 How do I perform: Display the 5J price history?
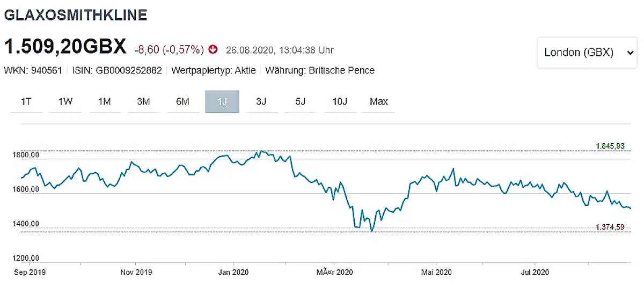click(300, 101)
